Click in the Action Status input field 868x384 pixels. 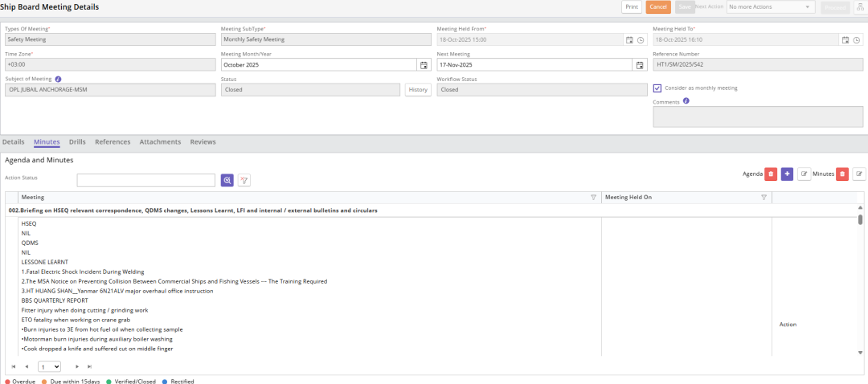(145, 181)
